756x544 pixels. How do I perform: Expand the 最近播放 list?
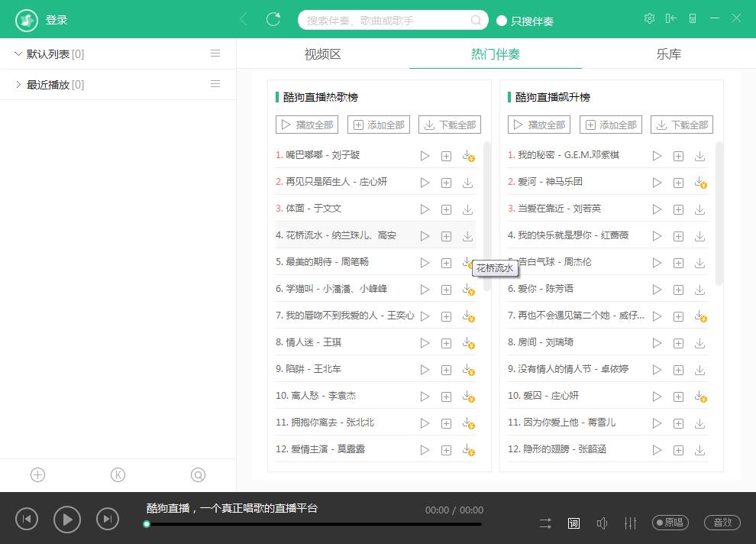(x=18, y=84)
